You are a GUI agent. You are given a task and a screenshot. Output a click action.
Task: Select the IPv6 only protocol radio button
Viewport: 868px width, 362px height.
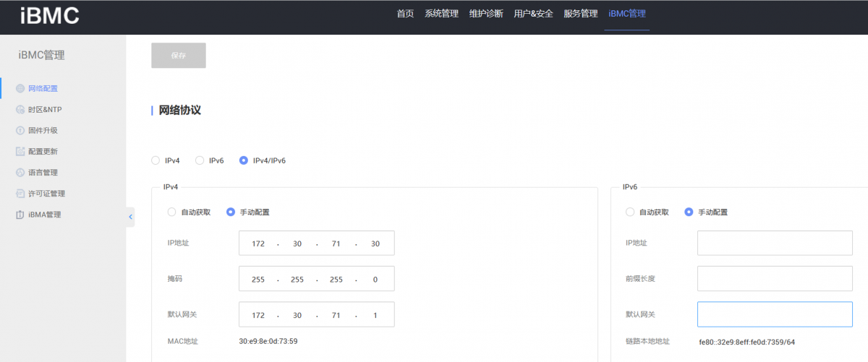coord(200,160)
